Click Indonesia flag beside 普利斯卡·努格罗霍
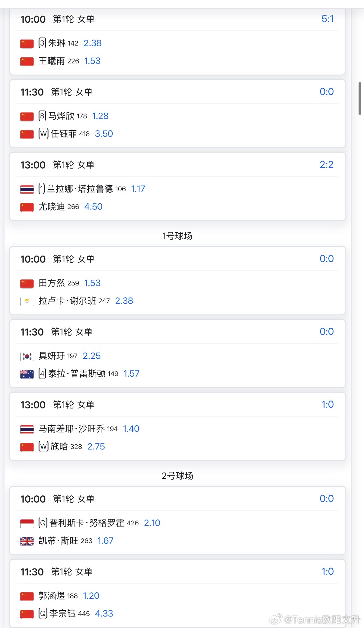This screenshot has width=364, height=628. (27, 523)
